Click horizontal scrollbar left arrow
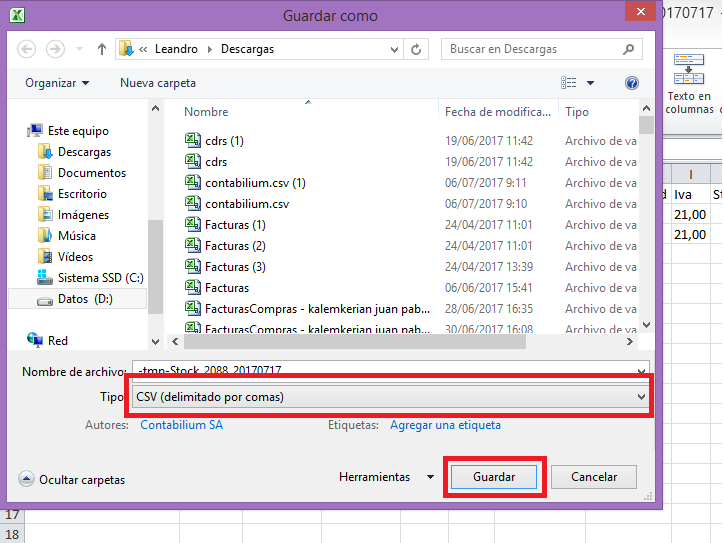 tap(175, 342)
